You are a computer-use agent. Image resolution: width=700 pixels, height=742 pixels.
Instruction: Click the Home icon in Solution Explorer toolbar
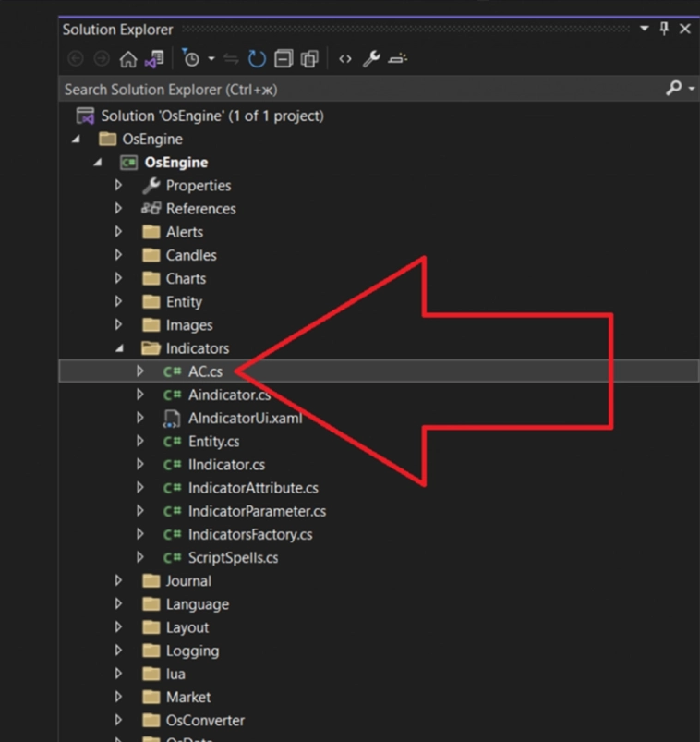point(128,59)
